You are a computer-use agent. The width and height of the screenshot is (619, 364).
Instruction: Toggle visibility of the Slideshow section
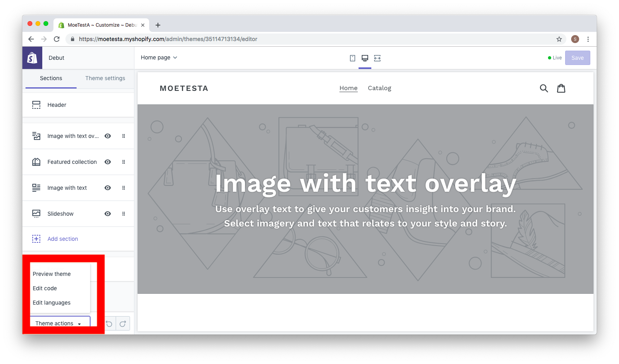[x=108, y=214]
